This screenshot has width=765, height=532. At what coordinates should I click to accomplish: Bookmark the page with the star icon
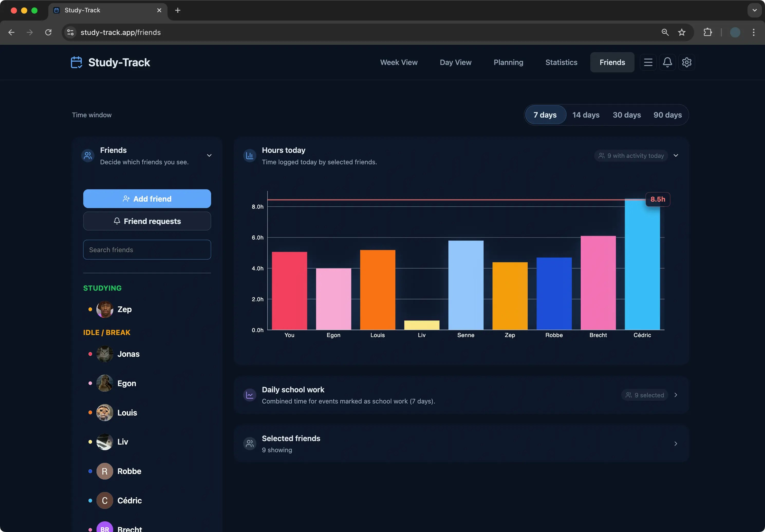pyautogui.click(x=682, y=32)
